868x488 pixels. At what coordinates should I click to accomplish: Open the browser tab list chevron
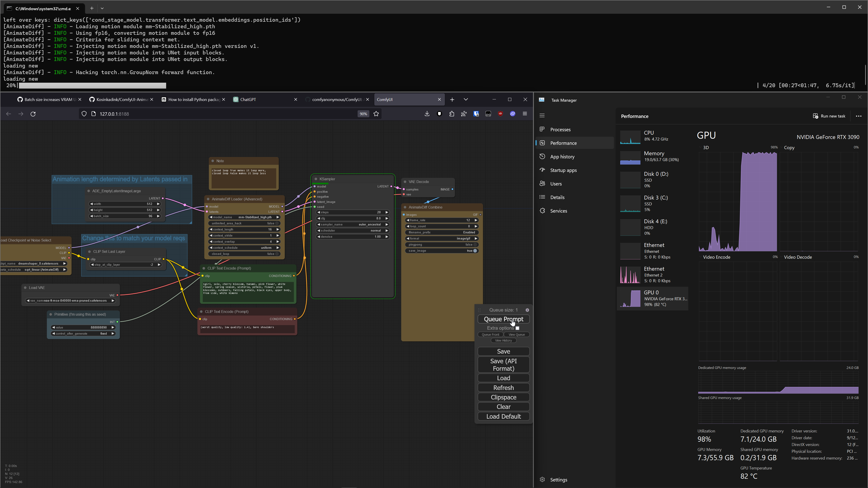pyautogui.click(x=466, y=99)
